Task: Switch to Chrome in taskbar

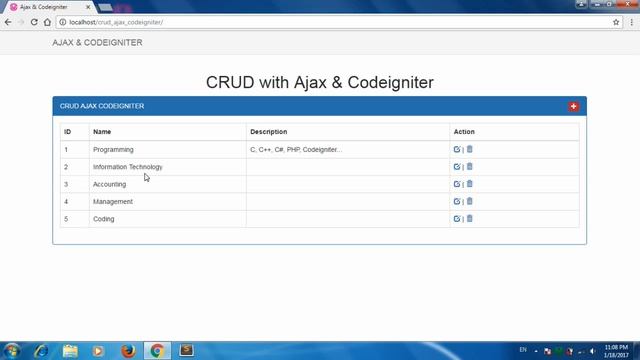Action: (157, 351)
